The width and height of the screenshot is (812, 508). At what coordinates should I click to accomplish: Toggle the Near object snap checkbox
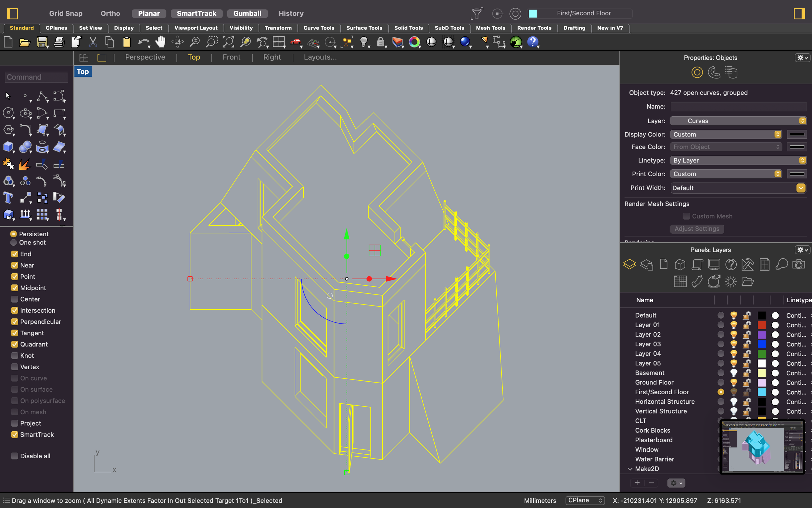14,265
